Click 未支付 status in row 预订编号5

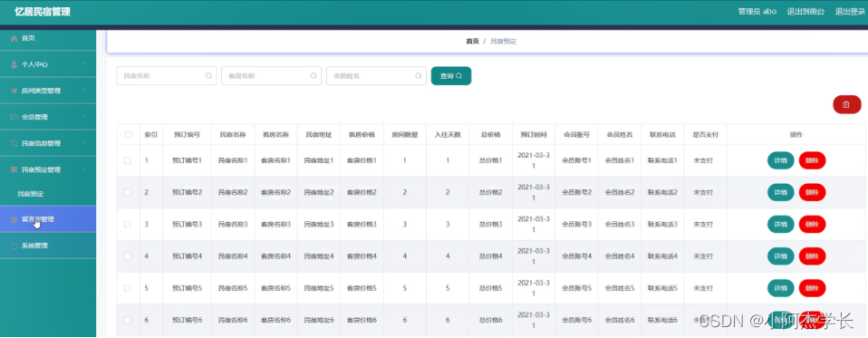point(702,288)
